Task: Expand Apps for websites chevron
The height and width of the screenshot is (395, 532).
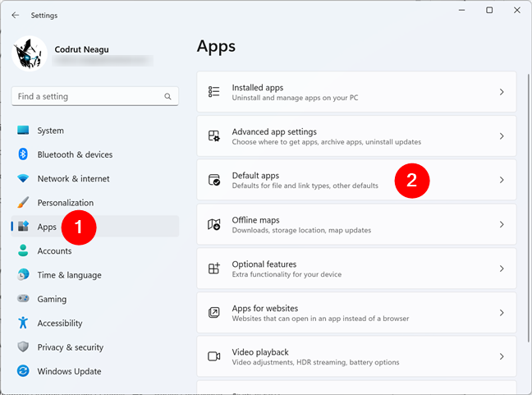Action: [x=502, y=313]
